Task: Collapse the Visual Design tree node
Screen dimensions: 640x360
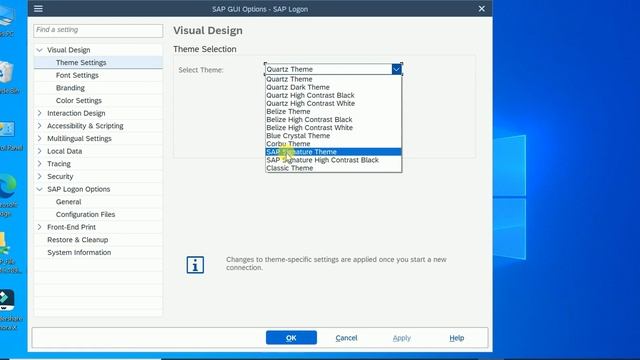Action: tap(39, 50)
